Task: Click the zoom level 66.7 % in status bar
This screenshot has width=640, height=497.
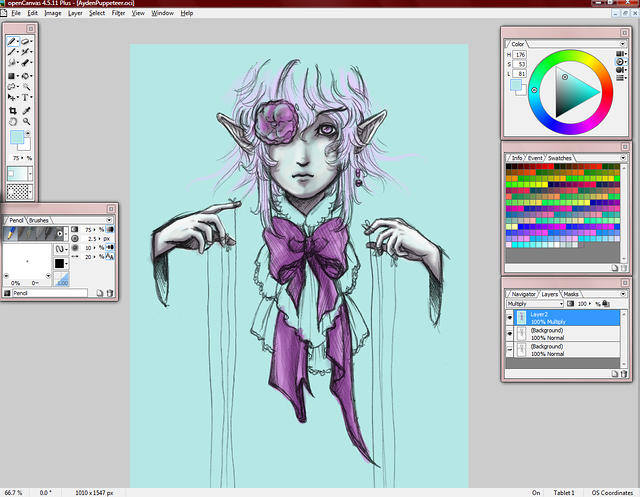Action: (x=13, y=493)
